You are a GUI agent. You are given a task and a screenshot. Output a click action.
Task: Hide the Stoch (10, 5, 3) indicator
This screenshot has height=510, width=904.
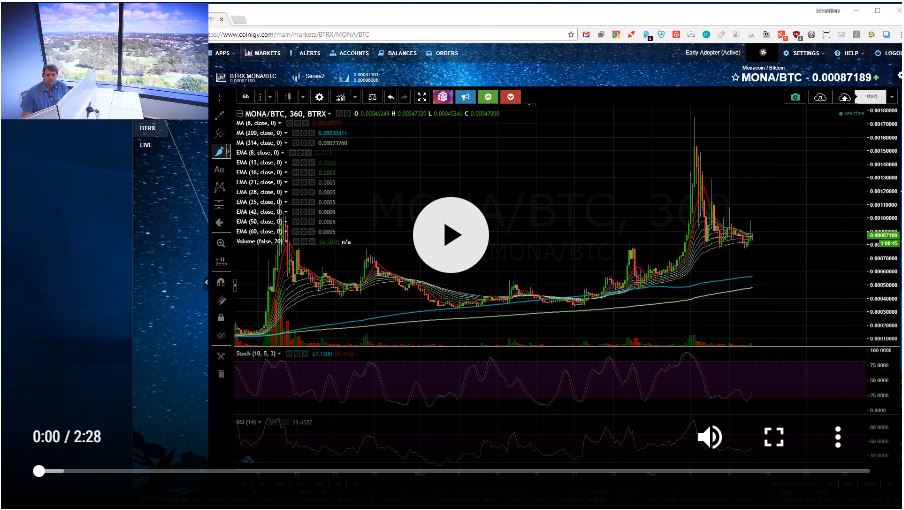(290, 353)
